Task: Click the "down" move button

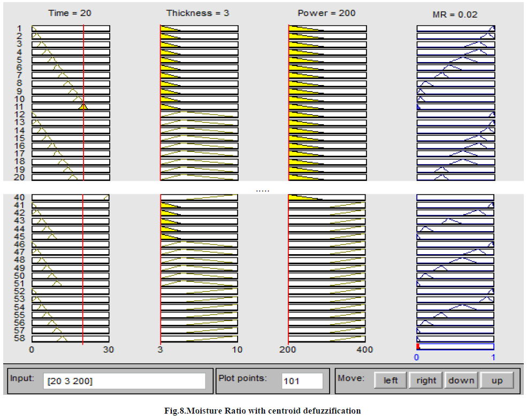Action: [461, 380]
